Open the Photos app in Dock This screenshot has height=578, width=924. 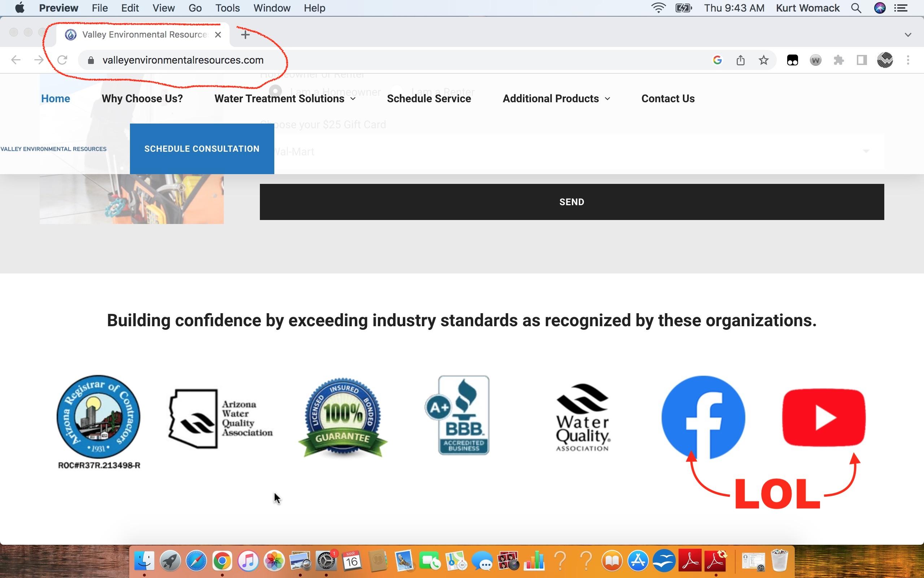tap(274, 561)
